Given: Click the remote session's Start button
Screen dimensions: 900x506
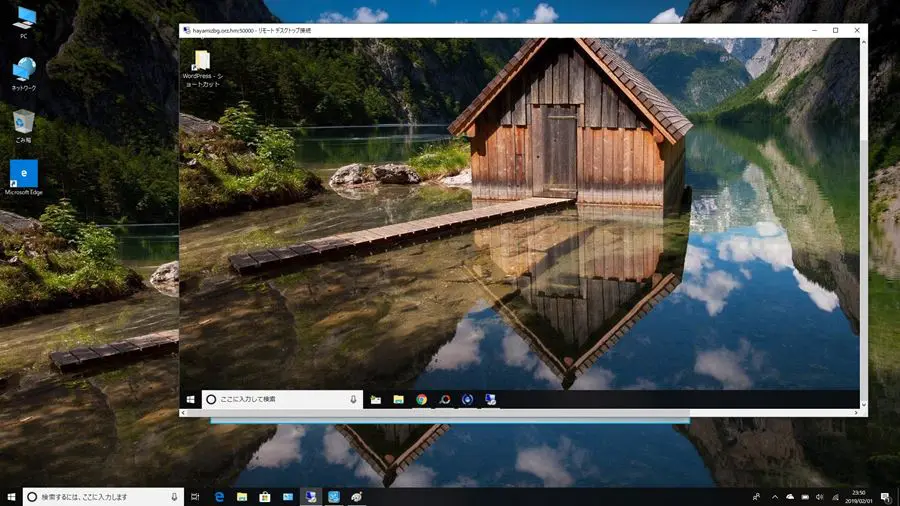Looking at the screenshot, I should pyautogui.click(x=189, y=399).
